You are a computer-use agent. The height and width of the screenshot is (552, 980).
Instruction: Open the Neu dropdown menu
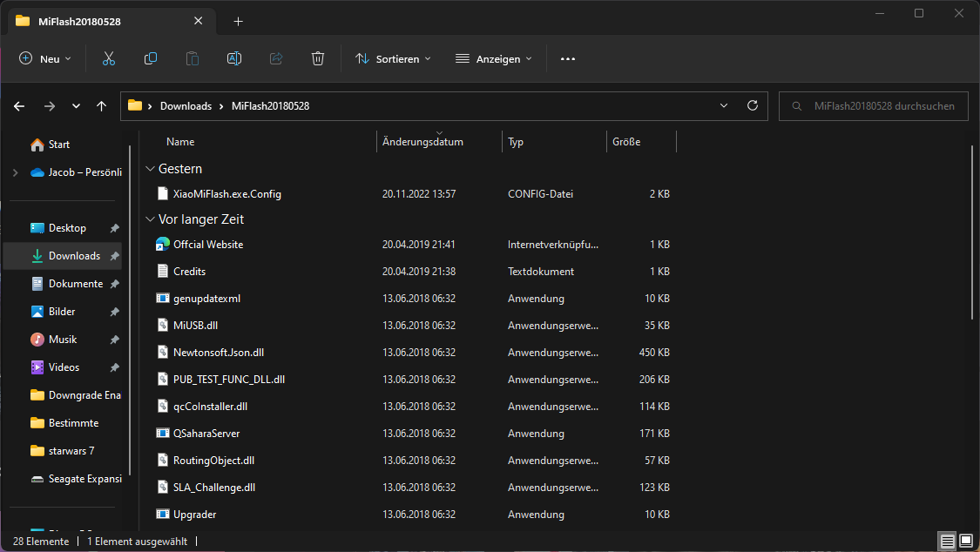pos(45,58)
